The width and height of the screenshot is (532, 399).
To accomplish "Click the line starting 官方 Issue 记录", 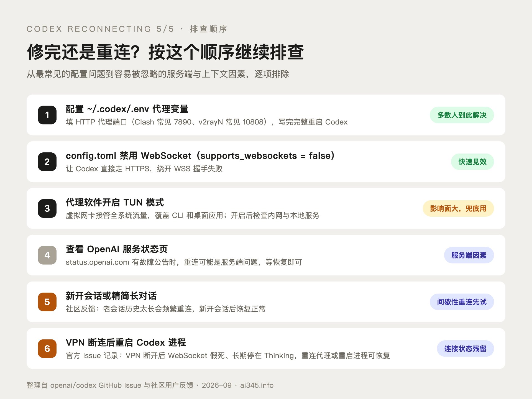I will click(228, 355).
